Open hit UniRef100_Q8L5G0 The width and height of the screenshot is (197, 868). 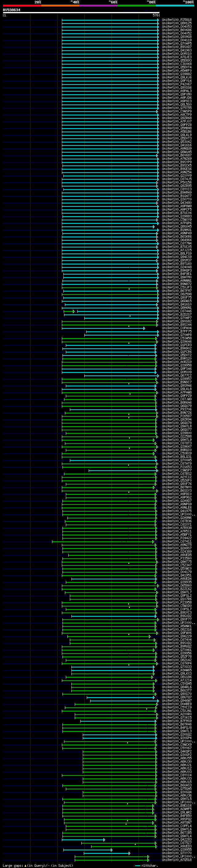(177, 104)
